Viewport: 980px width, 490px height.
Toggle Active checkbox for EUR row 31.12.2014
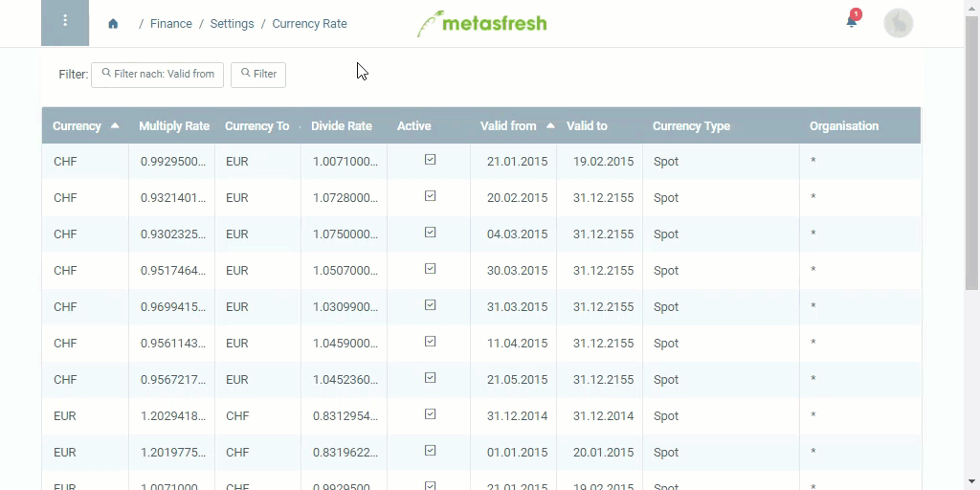(430, 413)
